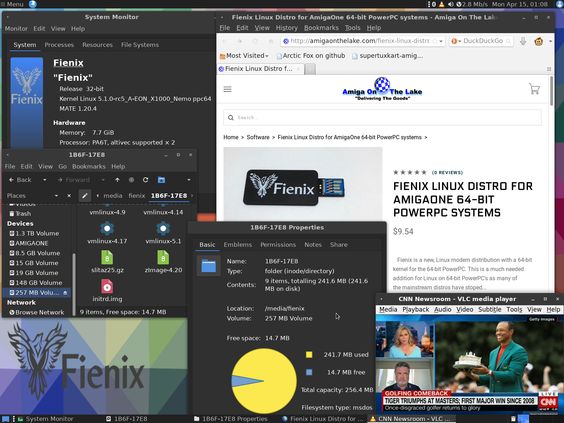The height and width of the screenshot is (423, 564).
Task: Open the Back history dropdown arrow
Action: 45,180
